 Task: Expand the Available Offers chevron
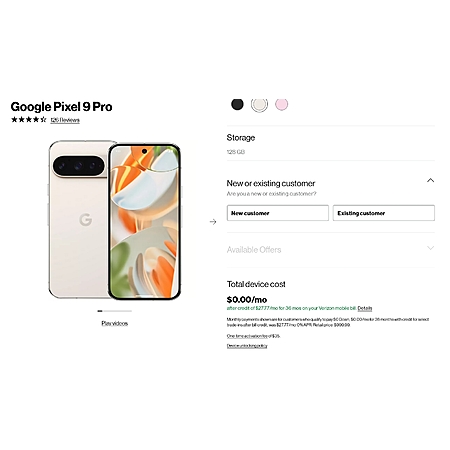point(430,248)
